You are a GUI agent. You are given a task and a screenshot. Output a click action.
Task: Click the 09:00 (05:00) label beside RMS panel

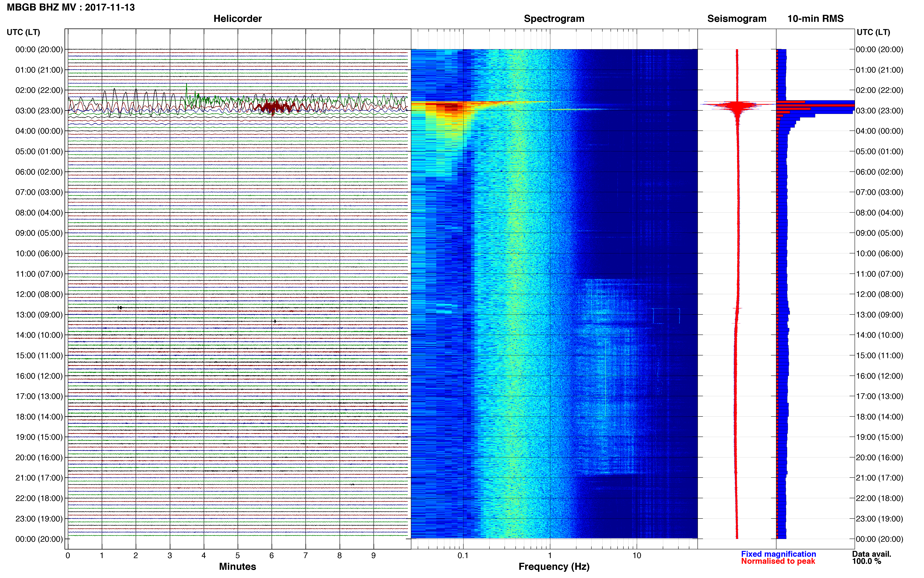[879, 233]
